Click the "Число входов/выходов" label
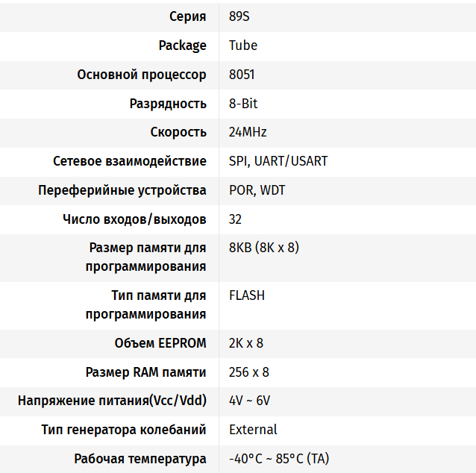The width and height of the screenshot is (476, 473). (x=134, y=219)
